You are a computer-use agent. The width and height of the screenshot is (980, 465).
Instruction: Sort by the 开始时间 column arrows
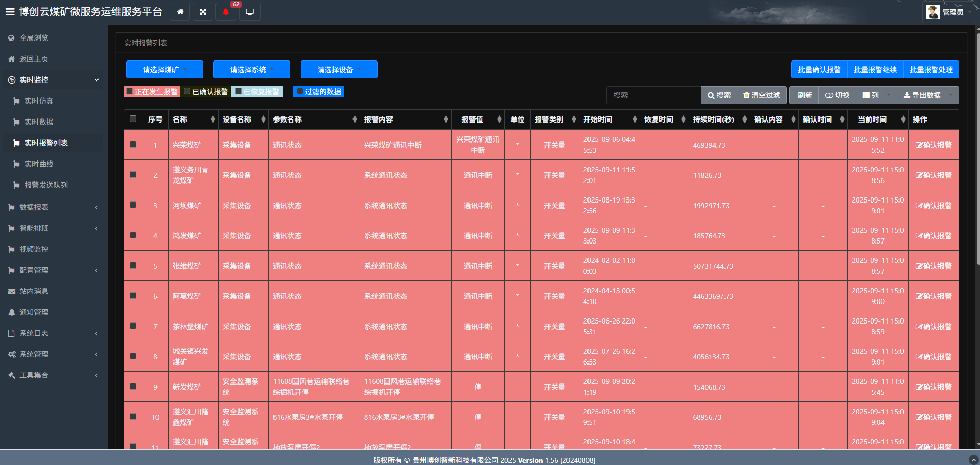pos(635,119)
